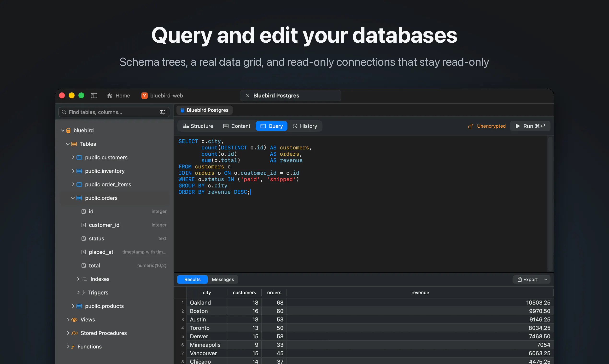Expand the Functions group
The height and width of the screenshot is (364, 609).
tap(68, 347)
